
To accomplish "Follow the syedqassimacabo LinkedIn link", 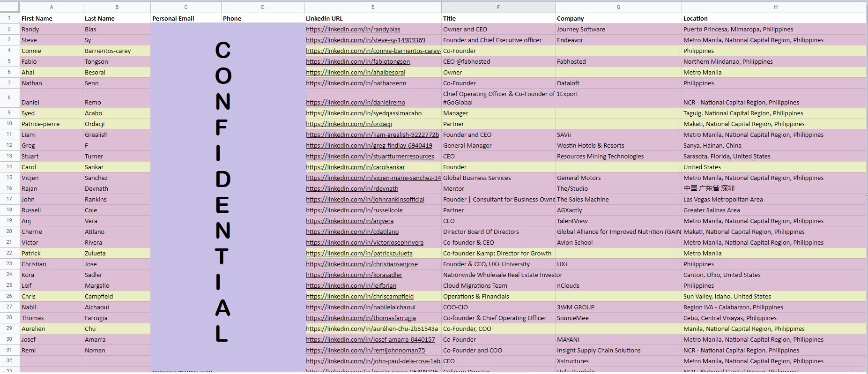I will [364, 113].
